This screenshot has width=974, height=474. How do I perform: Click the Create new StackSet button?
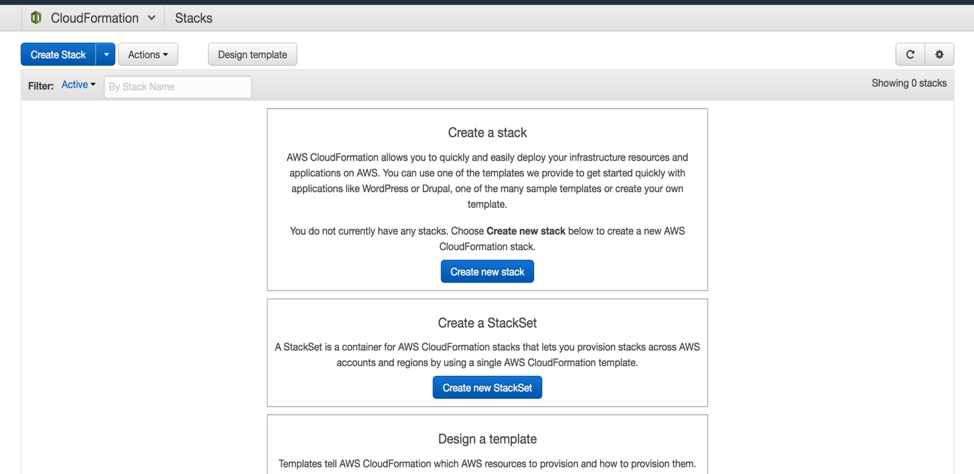(x=487, y=388)
